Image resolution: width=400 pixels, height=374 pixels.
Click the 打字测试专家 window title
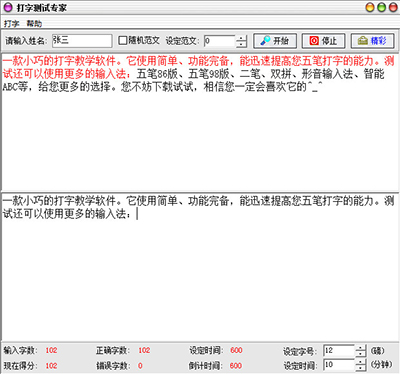coord(42,8)
